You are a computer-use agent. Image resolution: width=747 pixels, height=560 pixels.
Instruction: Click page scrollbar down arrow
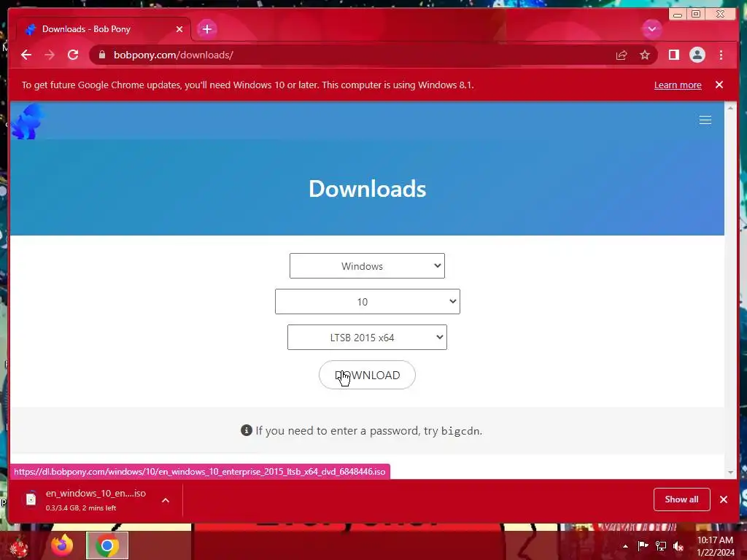tap(731, 472)
